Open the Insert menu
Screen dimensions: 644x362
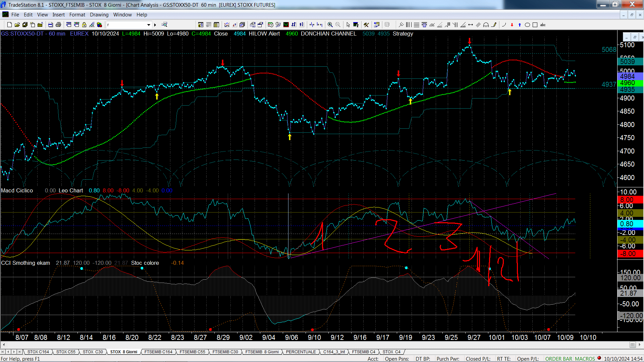58,14
